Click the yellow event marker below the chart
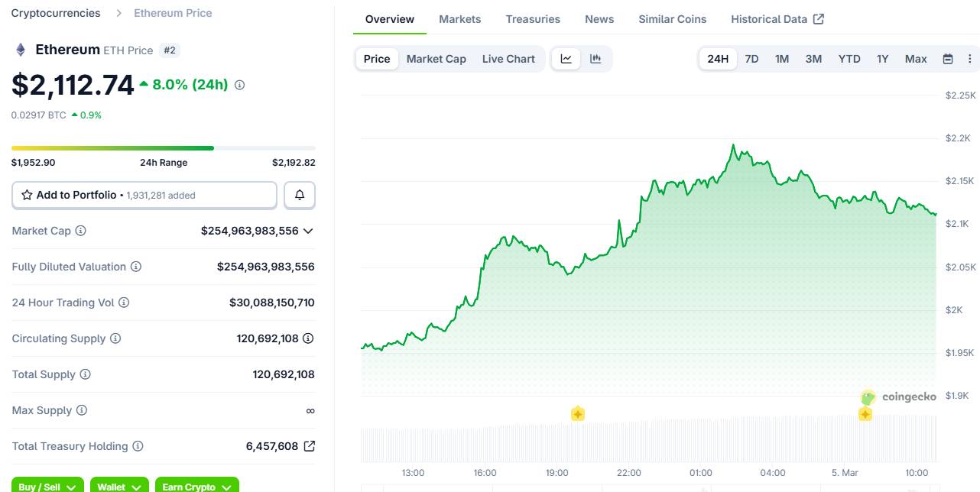The image size is (980, 492). [x=578, y=413]
